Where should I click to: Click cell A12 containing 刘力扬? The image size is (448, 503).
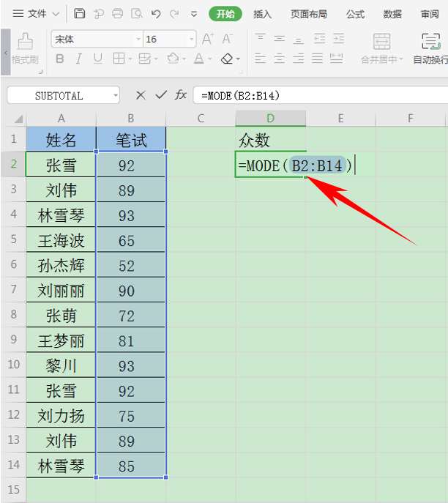click(x=61, y=416)
